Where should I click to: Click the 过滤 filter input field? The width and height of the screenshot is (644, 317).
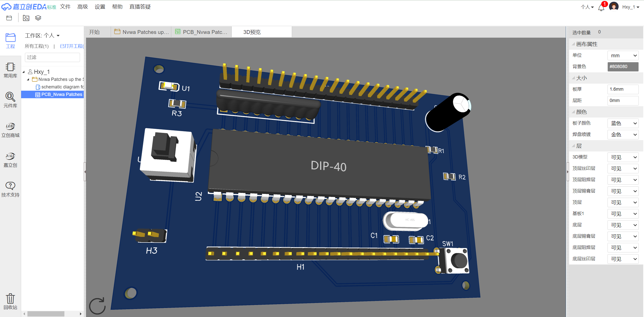click(x=52, y=57)
